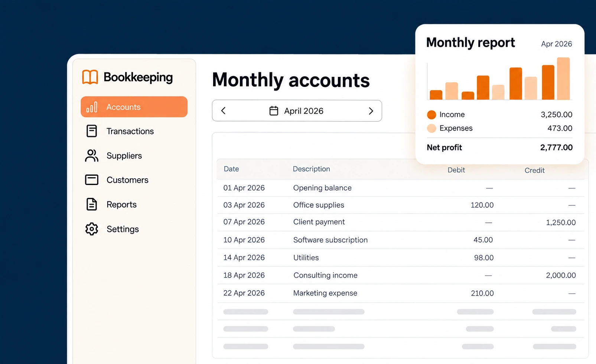The height and width of the screenshot is (364, 596).
Task: Select the Marketing expense description
Action: (x=325, y=293)
